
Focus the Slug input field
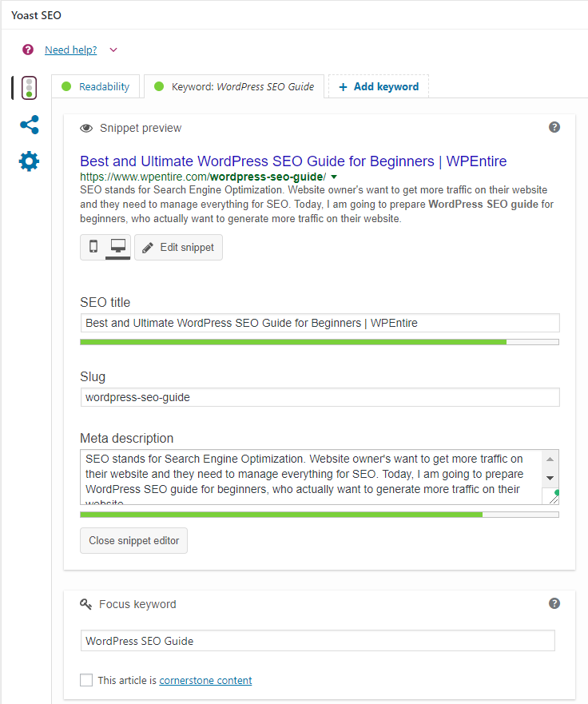320,397
